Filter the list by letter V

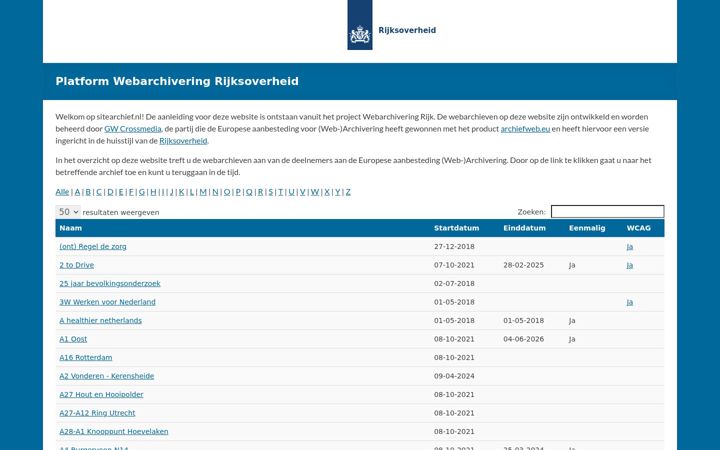[303, 192]
